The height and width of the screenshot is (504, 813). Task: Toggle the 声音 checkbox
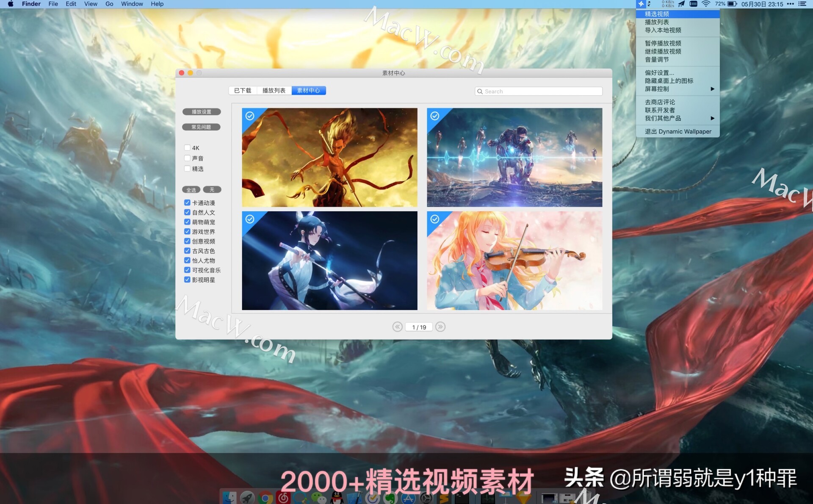(187, 158)
